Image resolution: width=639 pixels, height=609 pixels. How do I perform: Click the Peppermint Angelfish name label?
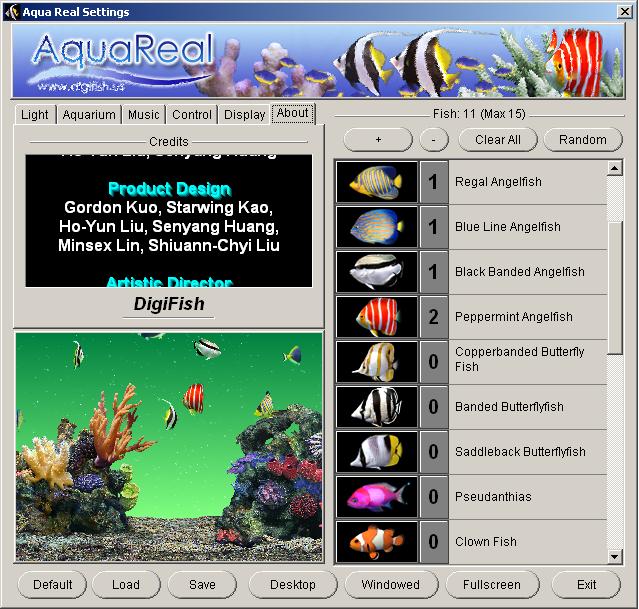click(x=513, y=317)
